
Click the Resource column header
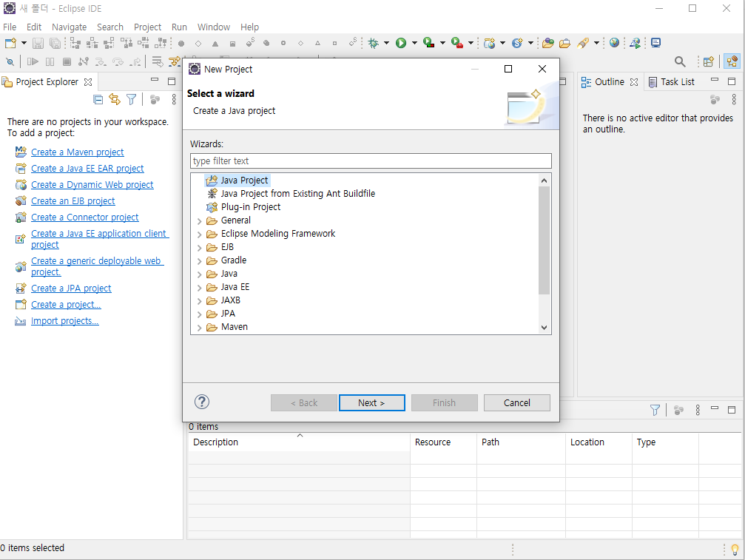pos(443,442)
